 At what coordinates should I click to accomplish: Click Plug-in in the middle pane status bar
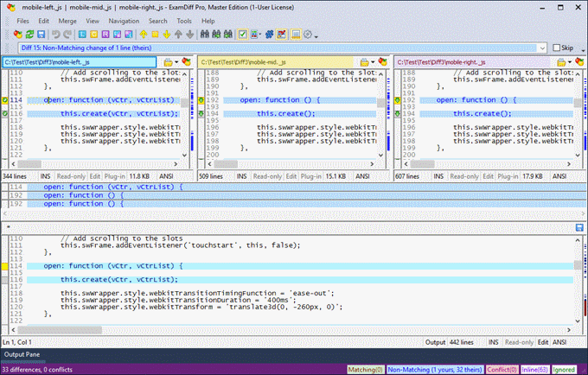point(311,176)
